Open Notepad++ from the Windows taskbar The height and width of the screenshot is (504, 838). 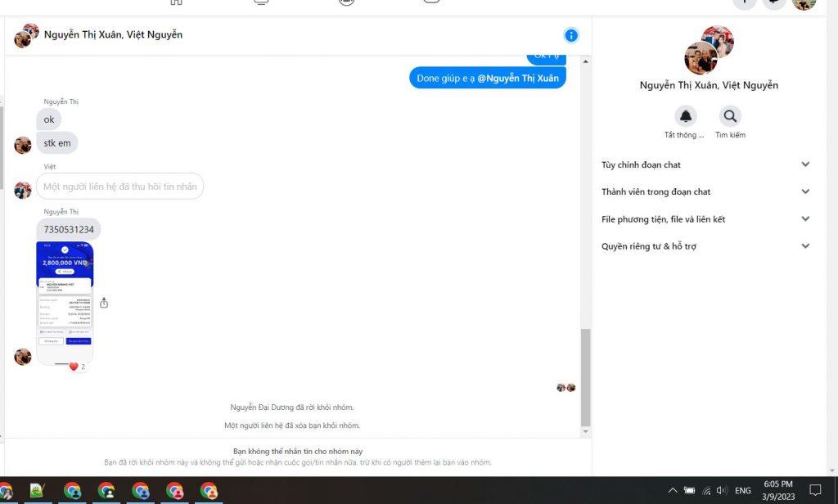coord(38,491)
